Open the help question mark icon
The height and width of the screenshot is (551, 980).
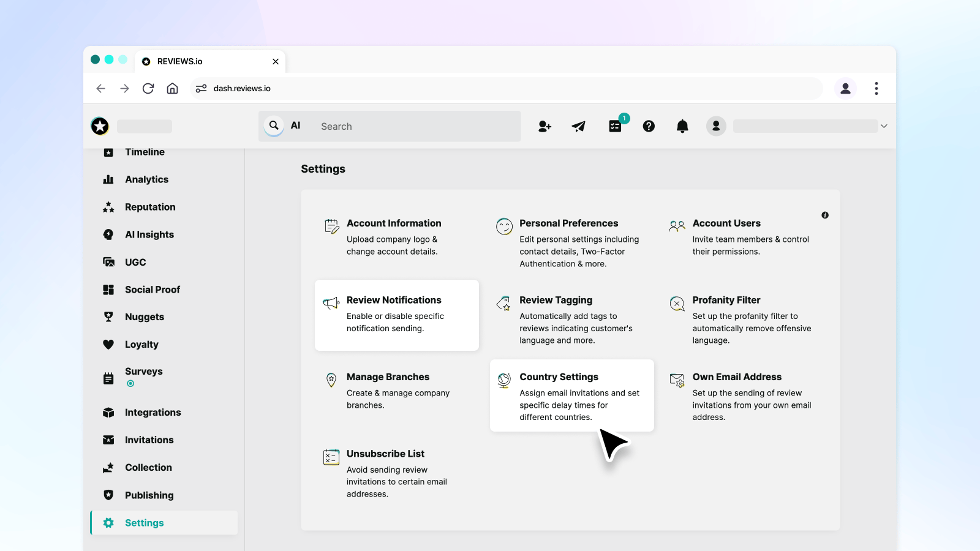pyautogui.click(x=649, y=126)
